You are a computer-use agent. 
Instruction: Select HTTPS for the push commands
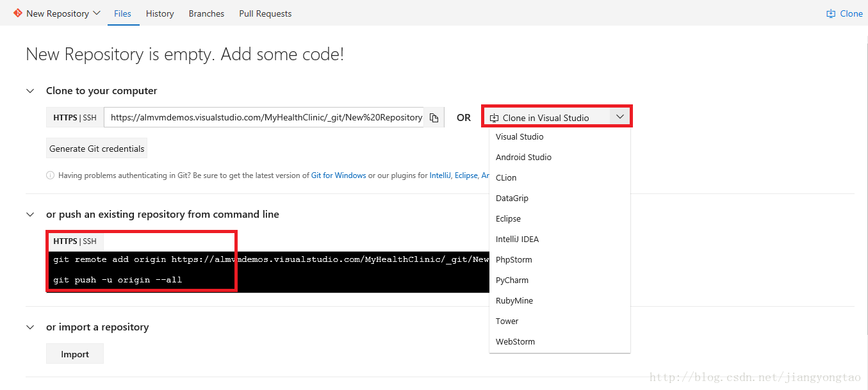point(65,241)
